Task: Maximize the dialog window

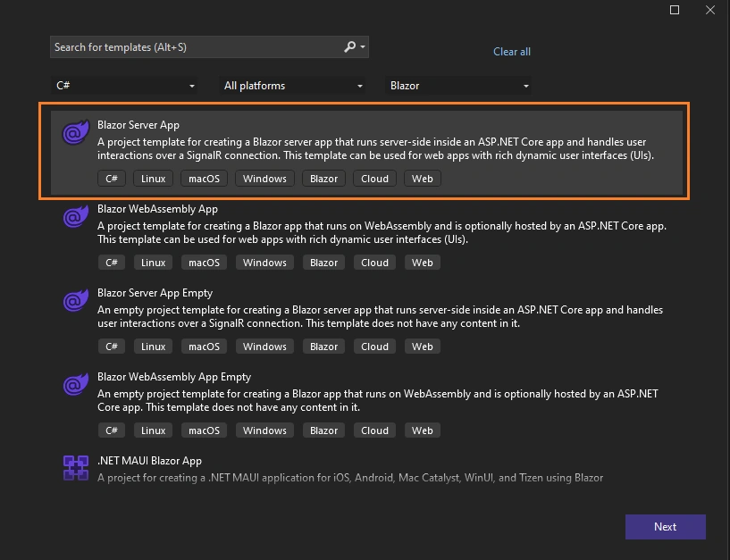Action: (x=674, y=10)
